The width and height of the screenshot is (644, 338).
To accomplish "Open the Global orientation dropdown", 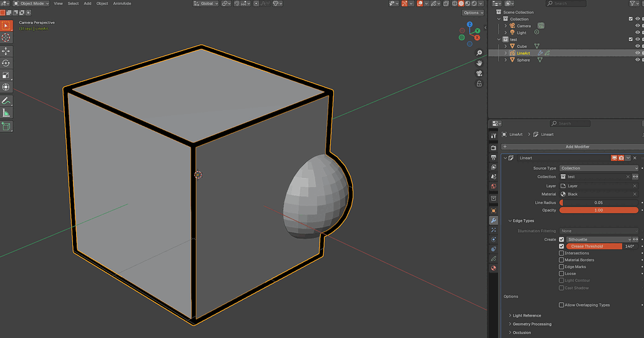I will point(206,3).
